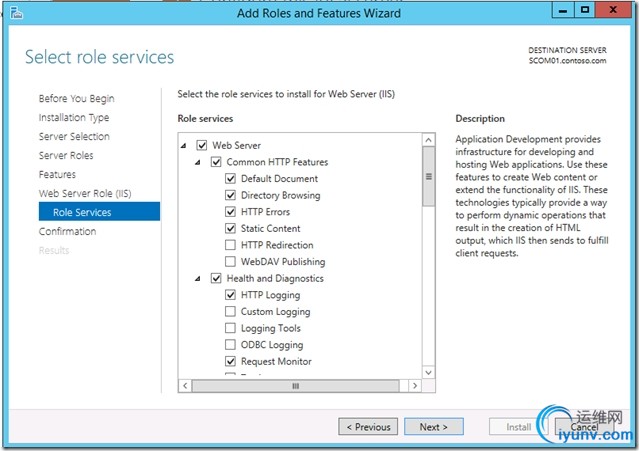
Task: Enable the Logging Tools checkbox
Action: pos(230,328)
